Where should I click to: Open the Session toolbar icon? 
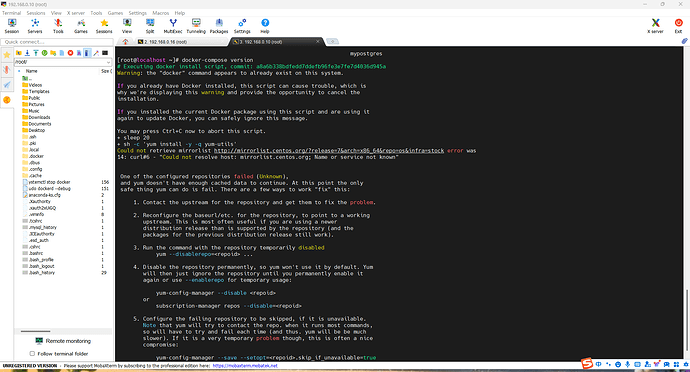tap(12, 26)
